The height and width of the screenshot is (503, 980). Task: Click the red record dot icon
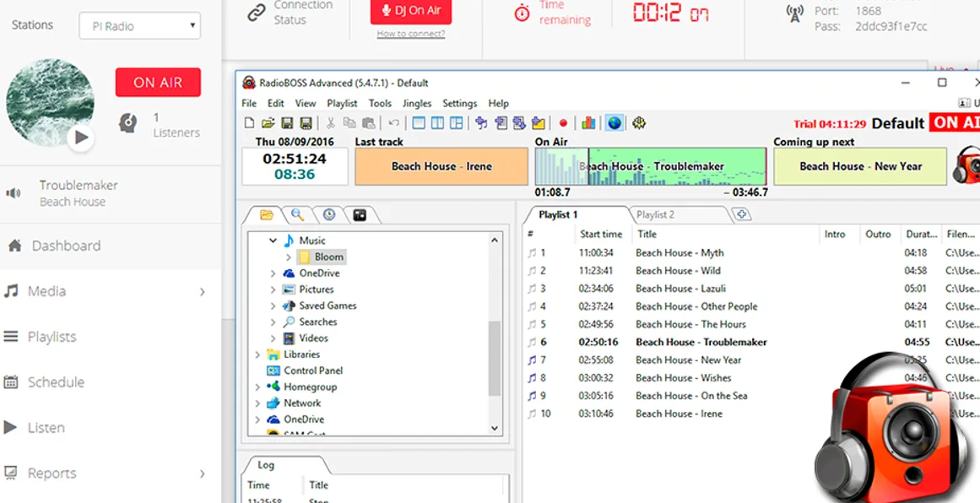click(x=563, y=123)
